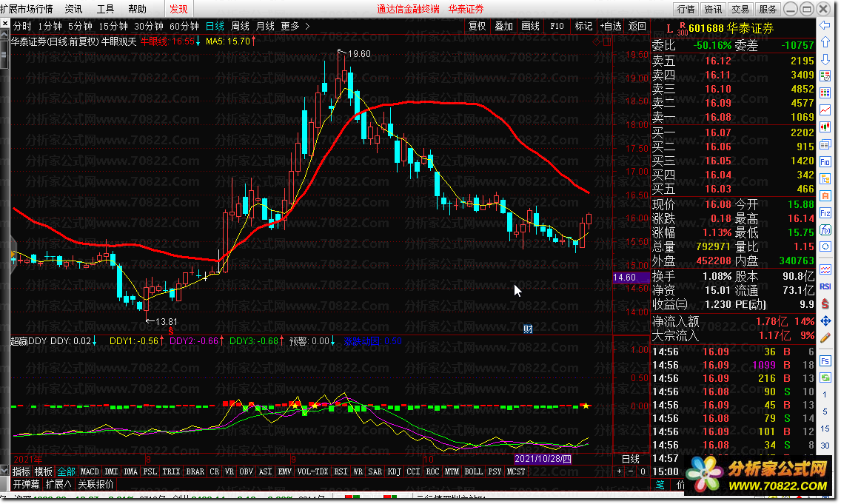The height and width of the screenshot is (504, 841).
Task: Click the back arrow icon in right sidebar
Action: [825, 25]
